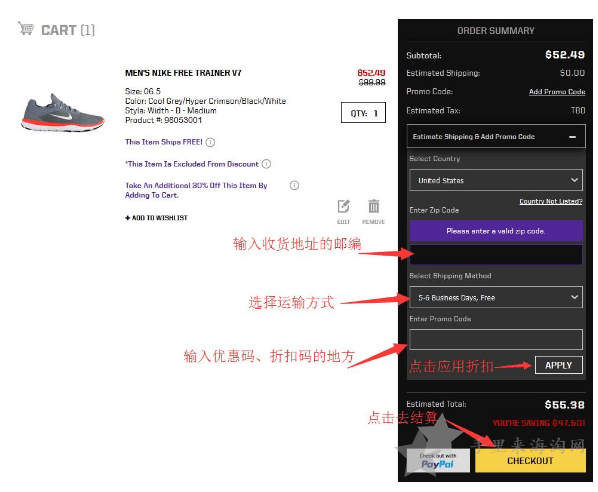Click the yellow CHECKOUT button
Viewport: 598px width, 492px height.
point(530,461)
